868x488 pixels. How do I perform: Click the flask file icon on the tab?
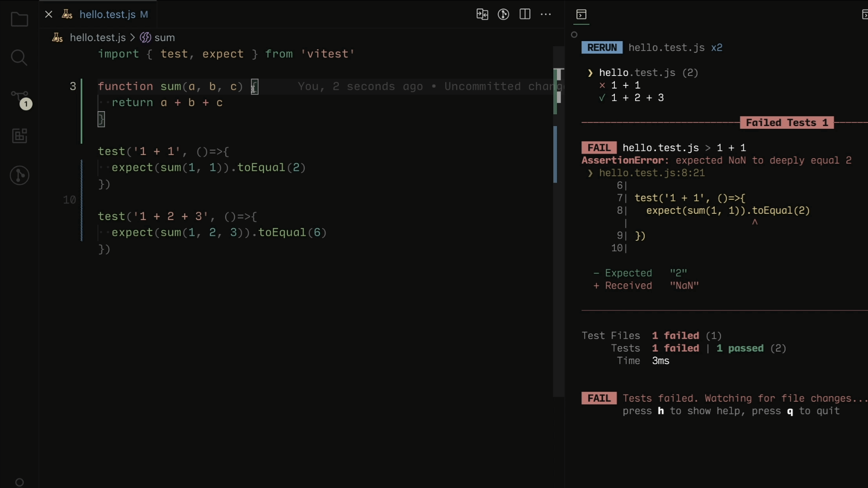67,14
